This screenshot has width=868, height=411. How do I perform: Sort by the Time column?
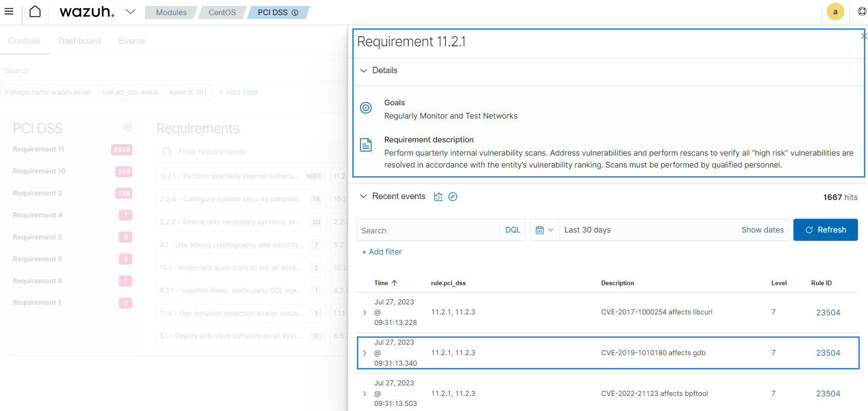point(386,283)
